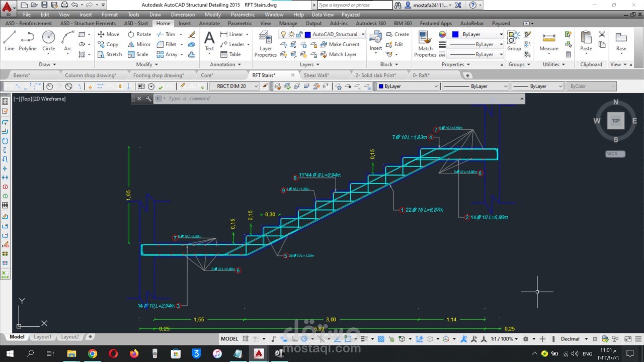Click the Insert block icon
Viewport: 644px width, 362px height.
pyautogui.click(x=376, y=41)
